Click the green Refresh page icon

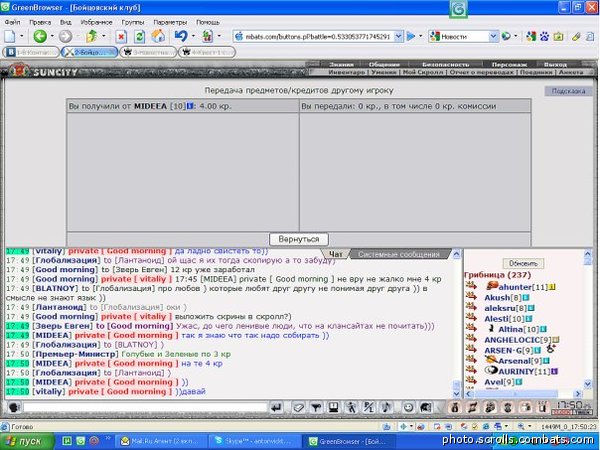(x=139, y=37)
